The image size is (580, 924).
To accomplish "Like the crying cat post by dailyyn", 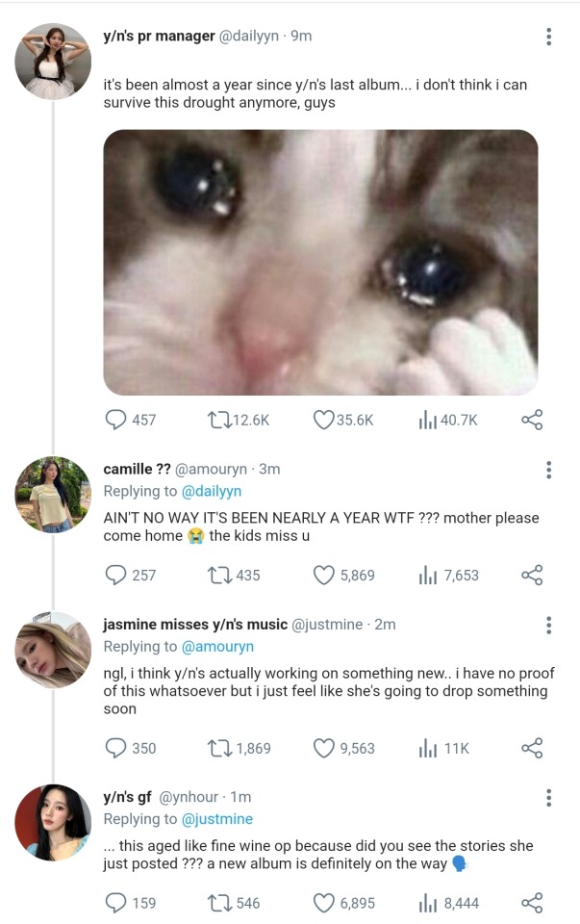I will [324, 420].
